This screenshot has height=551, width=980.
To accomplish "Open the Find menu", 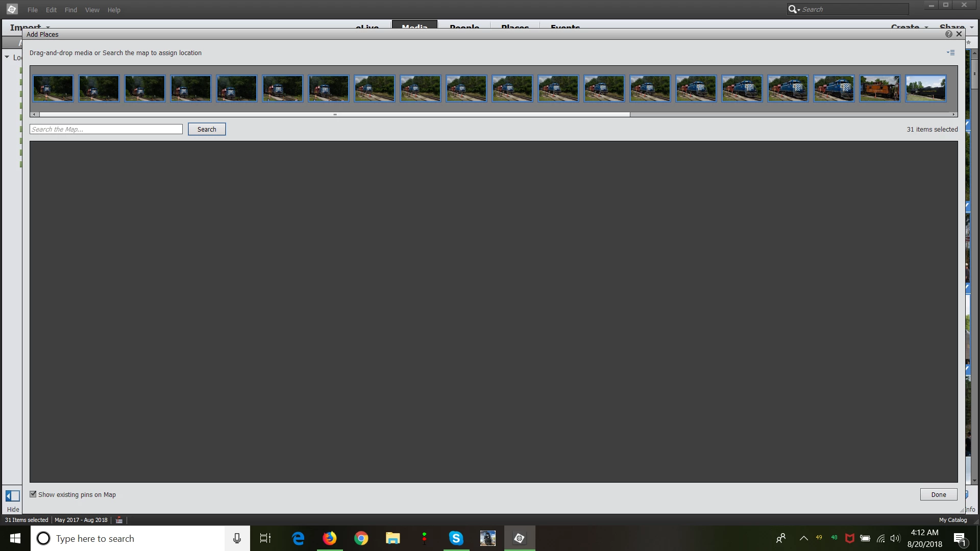I will [70, 10].
